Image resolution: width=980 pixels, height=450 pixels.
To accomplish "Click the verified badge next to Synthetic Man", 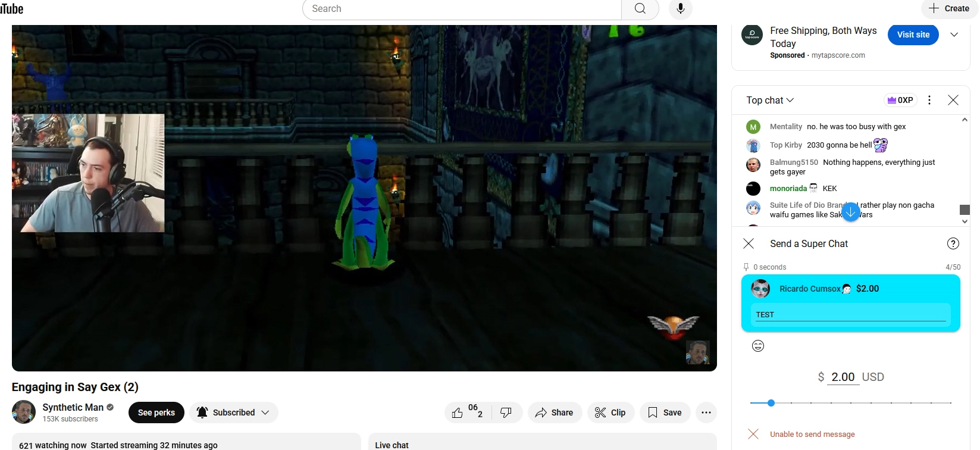I will tap(110, 407).
